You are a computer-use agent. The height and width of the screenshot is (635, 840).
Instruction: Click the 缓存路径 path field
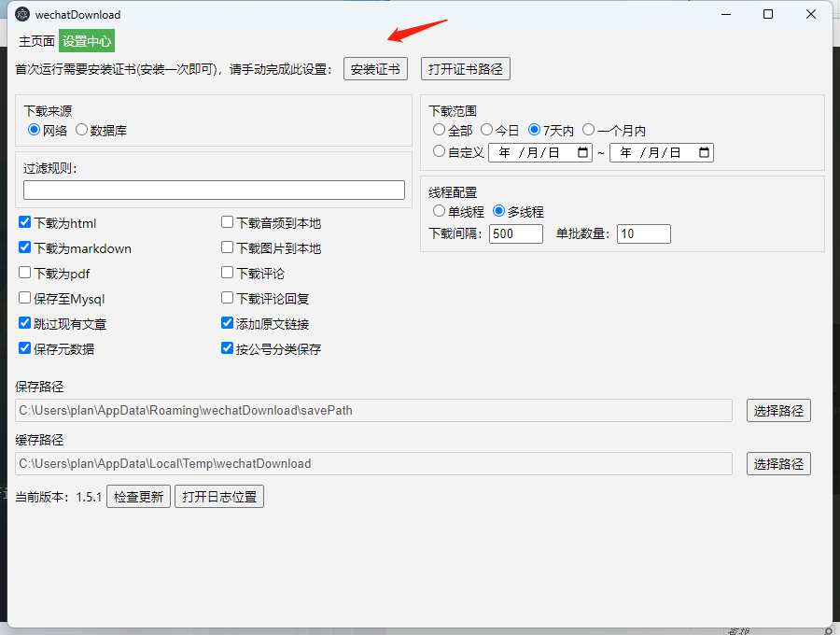[x=373, y=463]
